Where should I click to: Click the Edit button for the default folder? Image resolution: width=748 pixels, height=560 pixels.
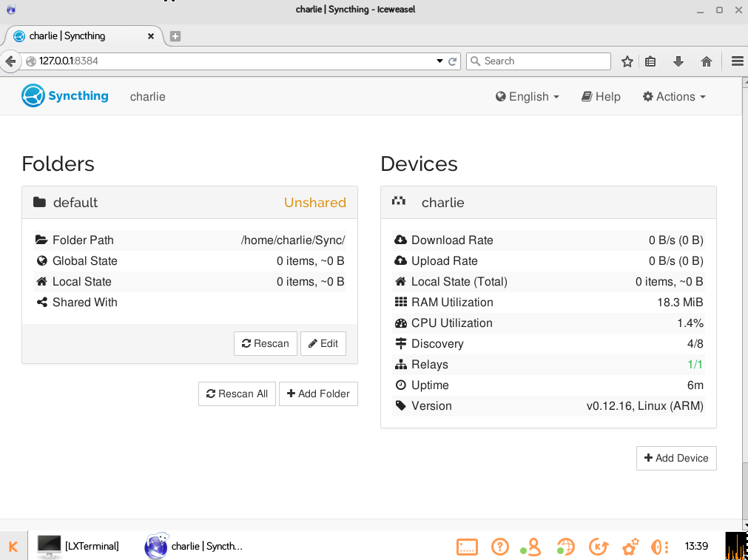323,343
